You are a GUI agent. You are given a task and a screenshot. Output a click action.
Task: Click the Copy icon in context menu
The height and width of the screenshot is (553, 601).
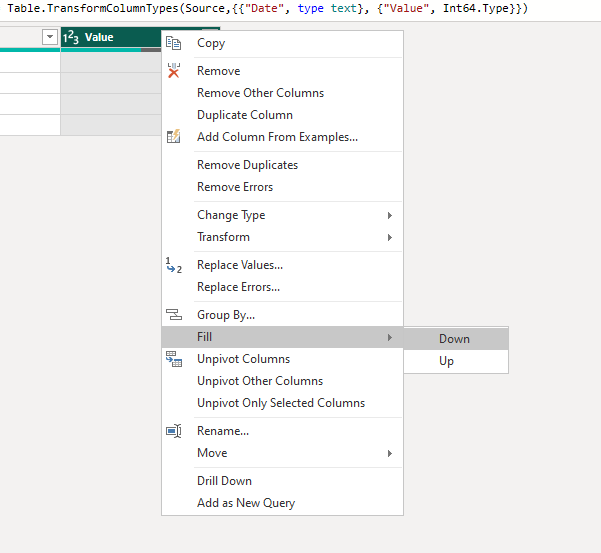tap(174, 43)
